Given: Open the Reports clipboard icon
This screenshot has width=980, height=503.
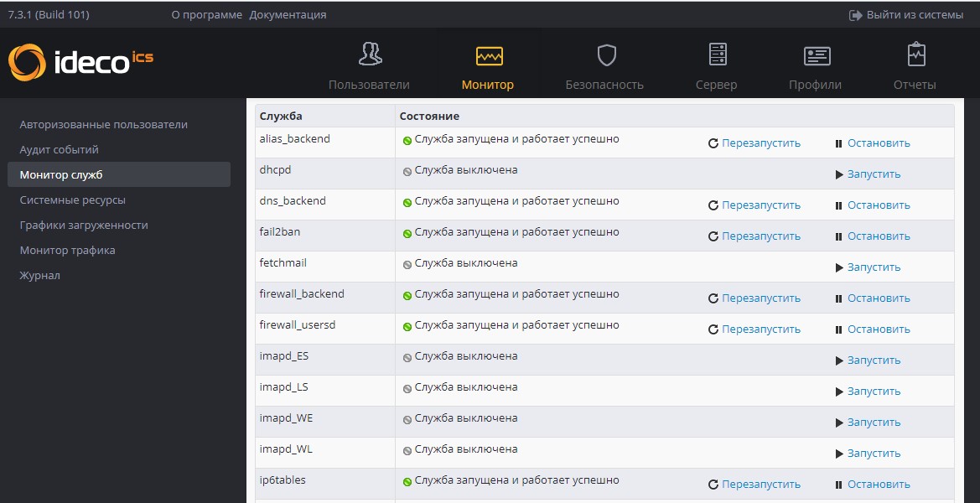Looking at the screenshot, I should tap(916, 54).
